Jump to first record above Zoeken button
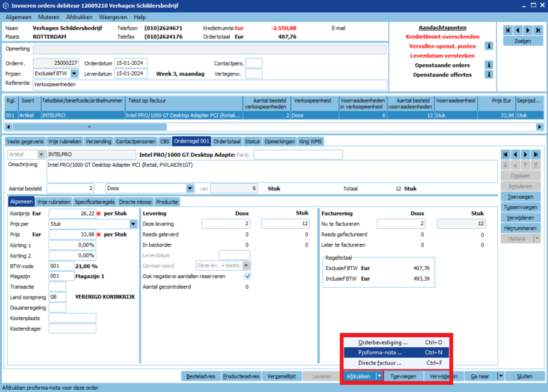This screenshot has width=548, height=392. (x=508, y=30)
